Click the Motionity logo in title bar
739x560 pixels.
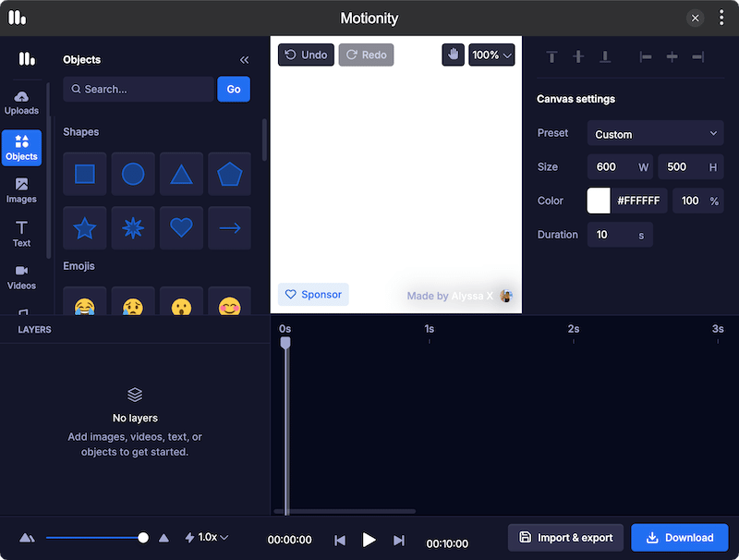(18, 18)
